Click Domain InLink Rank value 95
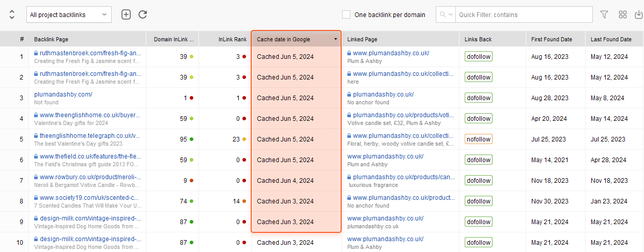Screen dimensions: 644x252 point(183,139)
